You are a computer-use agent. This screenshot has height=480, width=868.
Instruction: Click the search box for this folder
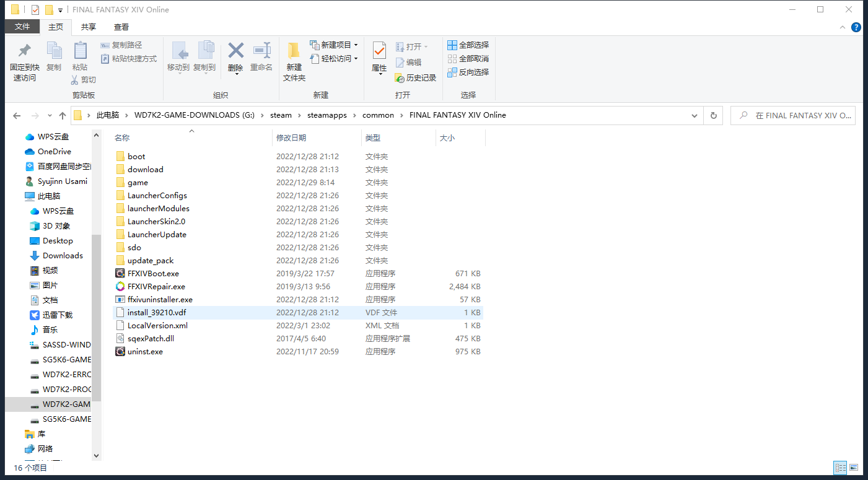pyautogui.click(x=793, y=115)
